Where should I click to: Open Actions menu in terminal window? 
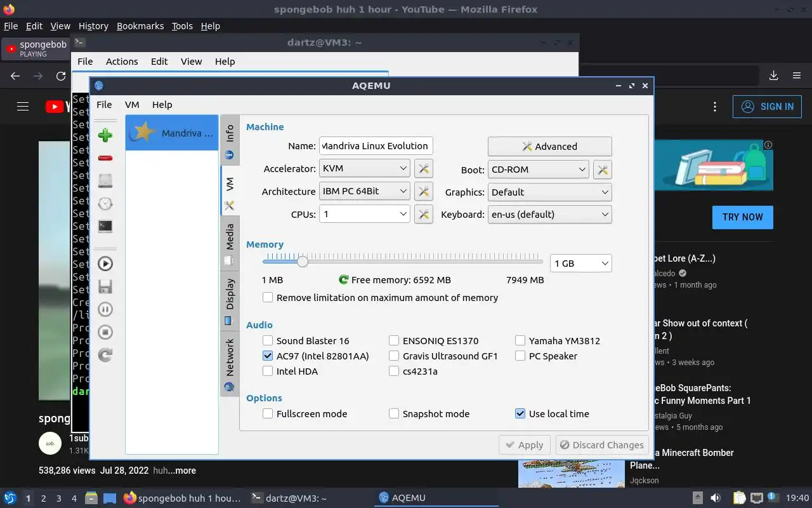122,62
